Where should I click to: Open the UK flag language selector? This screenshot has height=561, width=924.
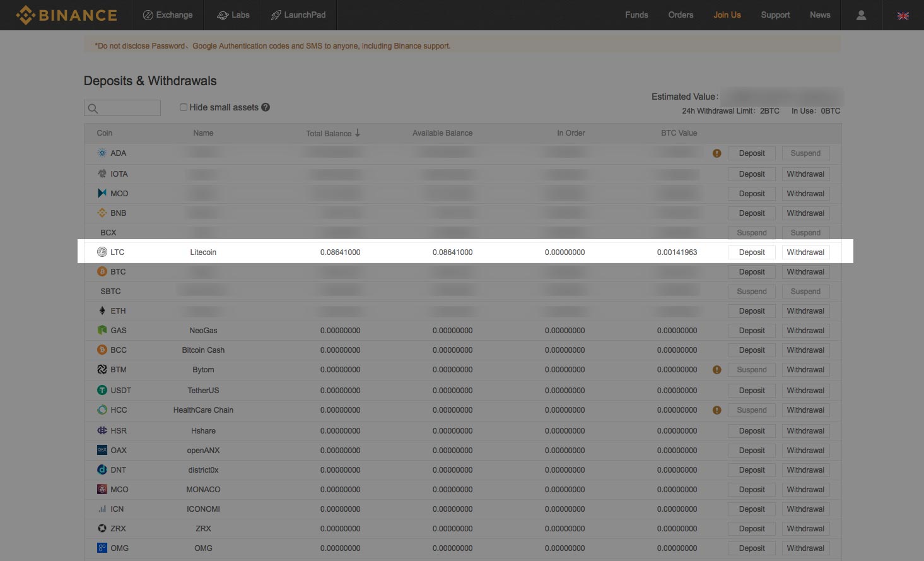(x=903, y=15)
